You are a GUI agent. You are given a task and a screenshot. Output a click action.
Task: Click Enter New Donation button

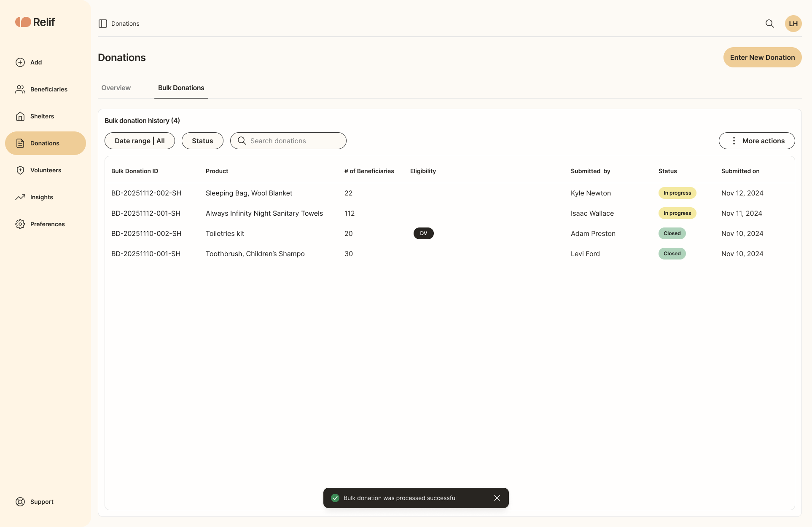pyautogui.click(x=762, y=57)
